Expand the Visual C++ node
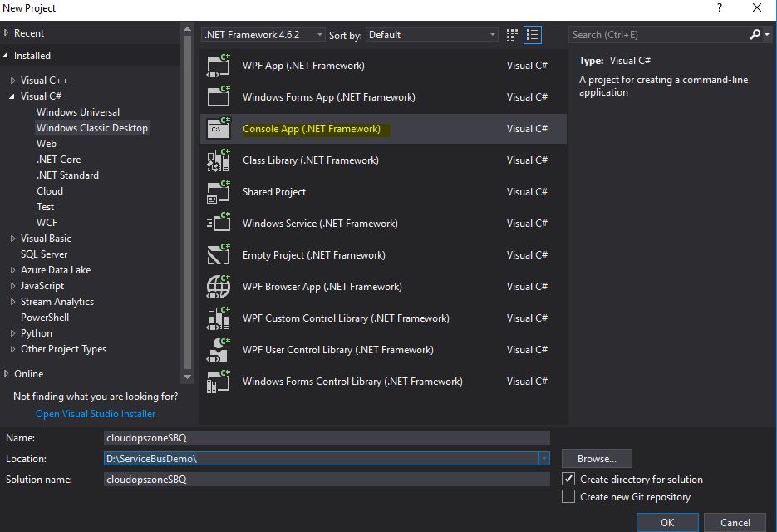The height and width of the screenshot is (532, 777). [x=13, y=81]
